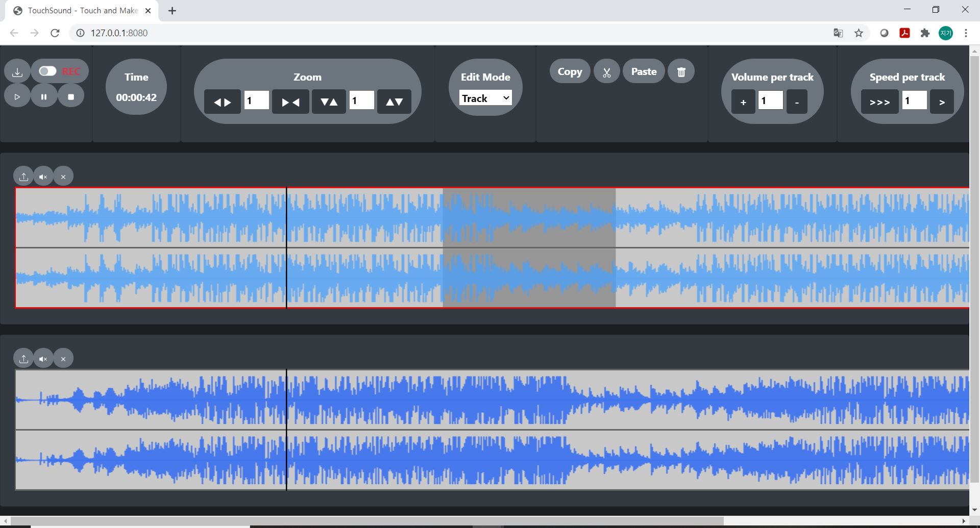Click the horizontal scrollbar at page bottom
Image resolution: width=980 pixels, height=528 pixels.
(x=367, y=521)
